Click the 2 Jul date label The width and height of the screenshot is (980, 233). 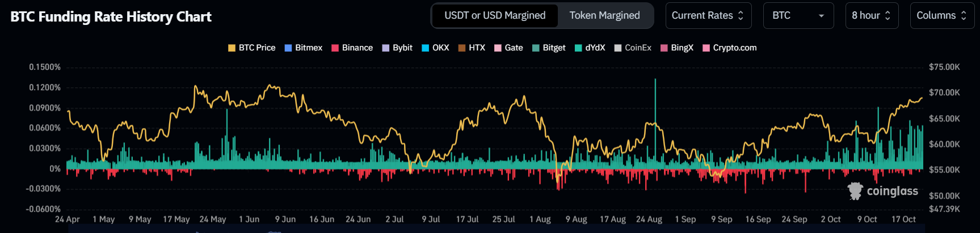tap(394, 219)
